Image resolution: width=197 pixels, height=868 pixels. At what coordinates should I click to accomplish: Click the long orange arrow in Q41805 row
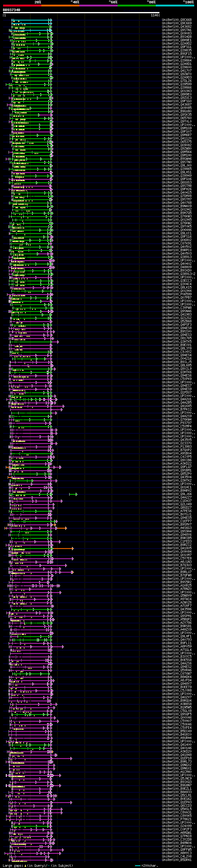point(63,549)
